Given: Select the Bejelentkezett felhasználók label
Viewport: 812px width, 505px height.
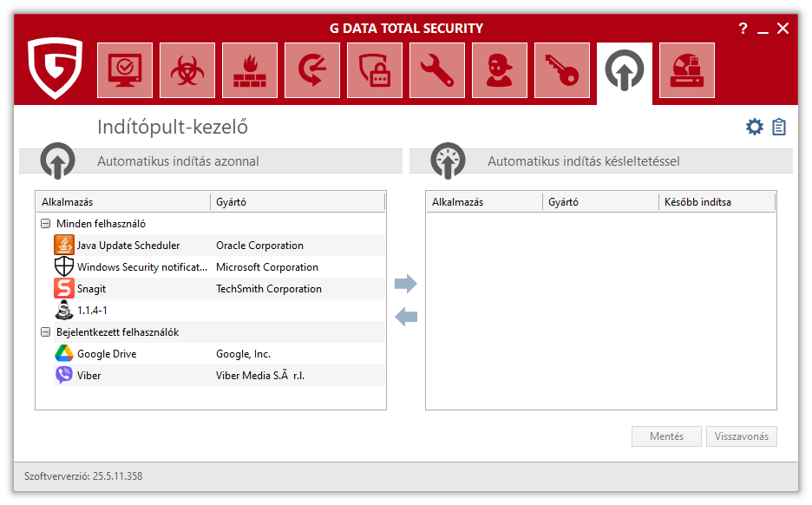Looking at the screenshot, I should click(118, 332).
